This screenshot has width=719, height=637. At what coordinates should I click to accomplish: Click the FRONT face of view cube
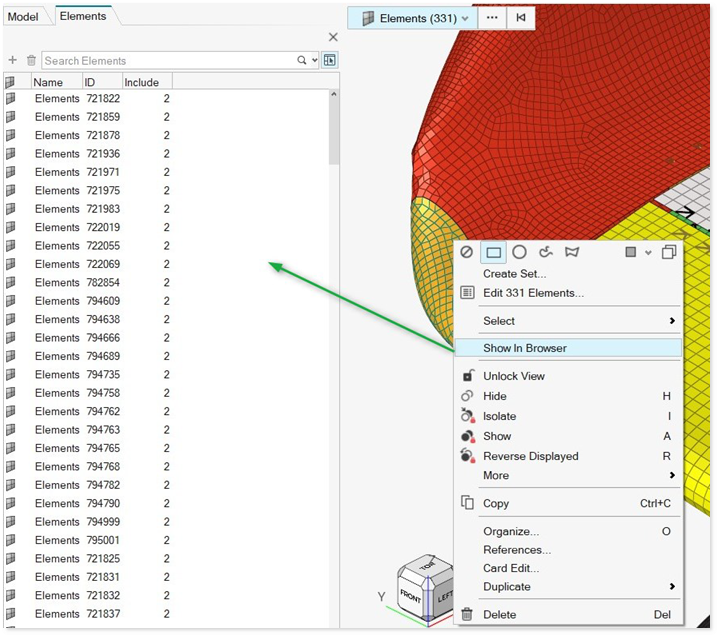click(x=411, y=592)
